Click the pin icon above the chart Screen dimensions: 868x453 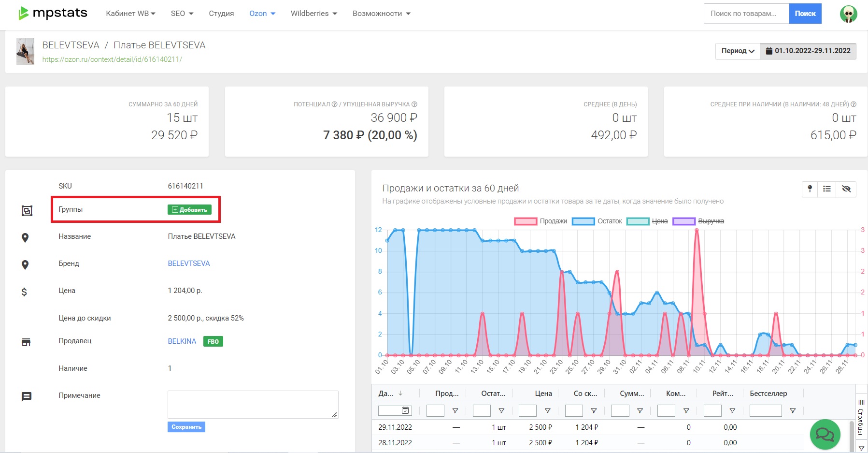(810, 189)
